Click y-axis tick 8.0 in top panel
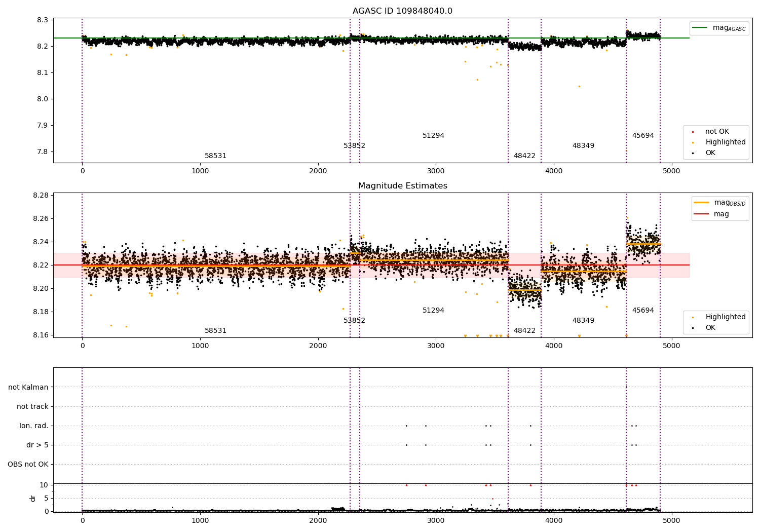Image resolution: width=760 pixels, height=532 pixels. (x=43, y=99)
